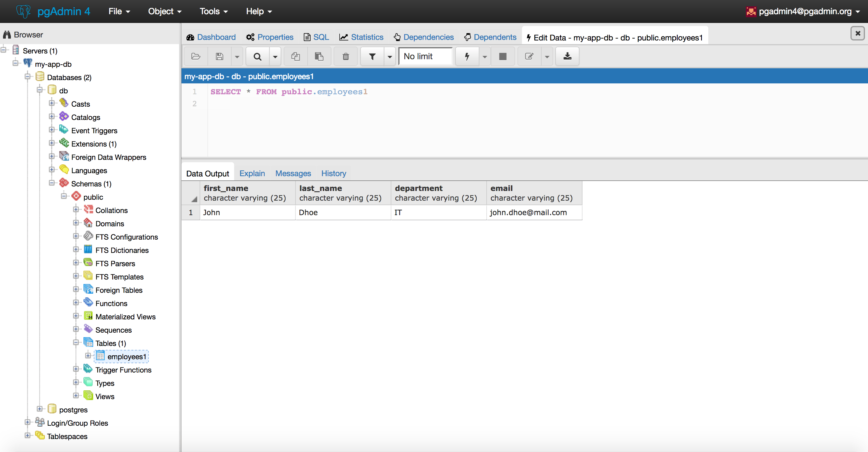Click the Trigger Functions icon
Screen dimensions: 868x452
coord(88,369)
